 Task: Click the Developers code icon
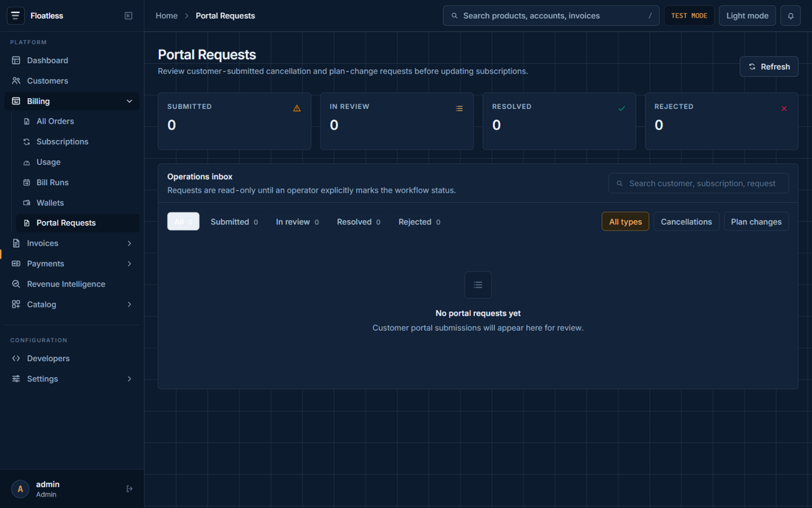16,358
